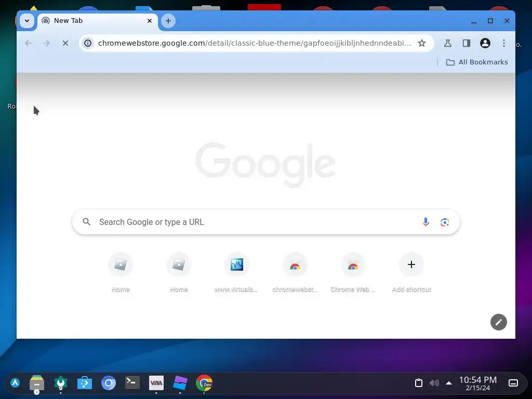This screenshot has width=532, height=399.
Task: Launch the software store bag icon
Action: point(85,383)
